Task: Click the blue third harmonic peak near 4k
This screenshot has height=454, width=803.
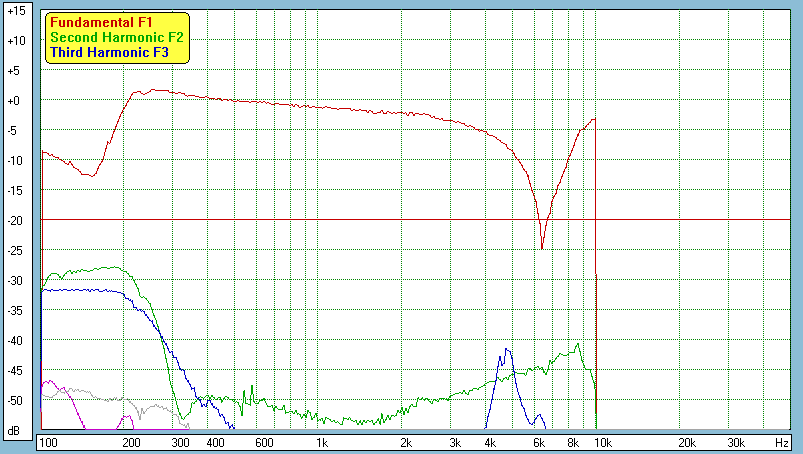Action: click(508, 350)
